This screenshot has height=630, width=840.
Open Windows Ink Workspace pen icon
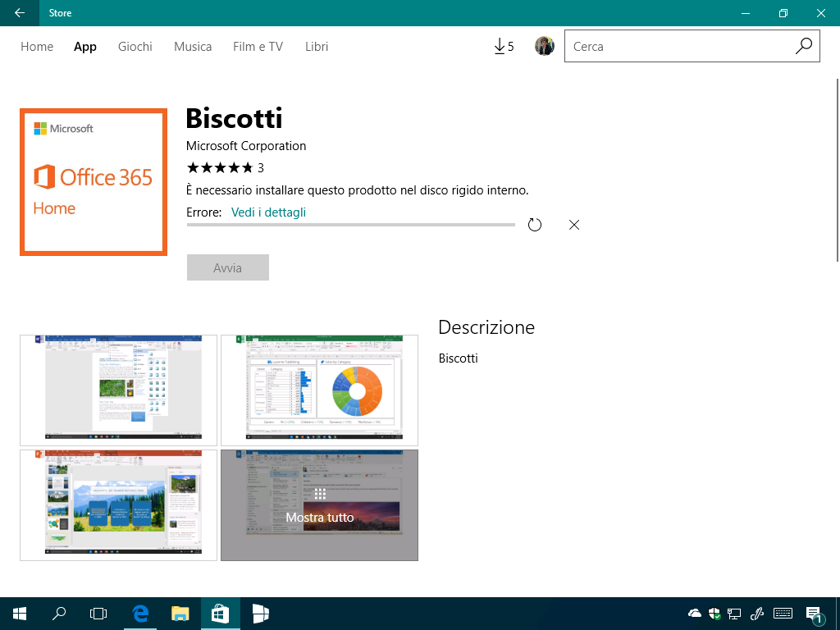[x=757, y=614]
